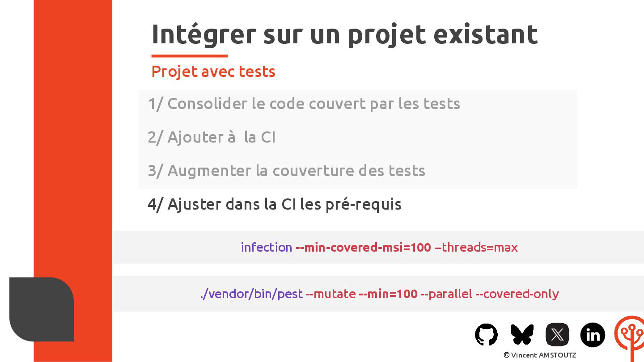The height and width of the screenshot is (362, 644).
Task: Click the --threads=max option text
Action: click(x=476, y=247)
